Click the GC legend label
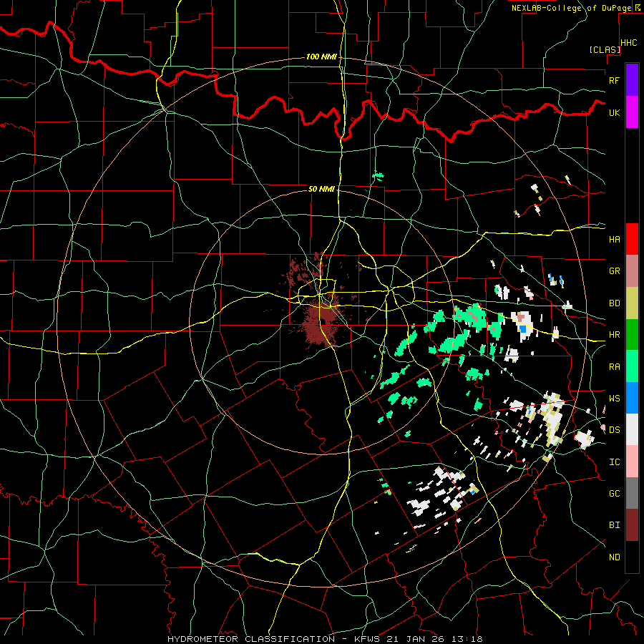This screenshot has width=644, height=644. [x=614, y=494]
